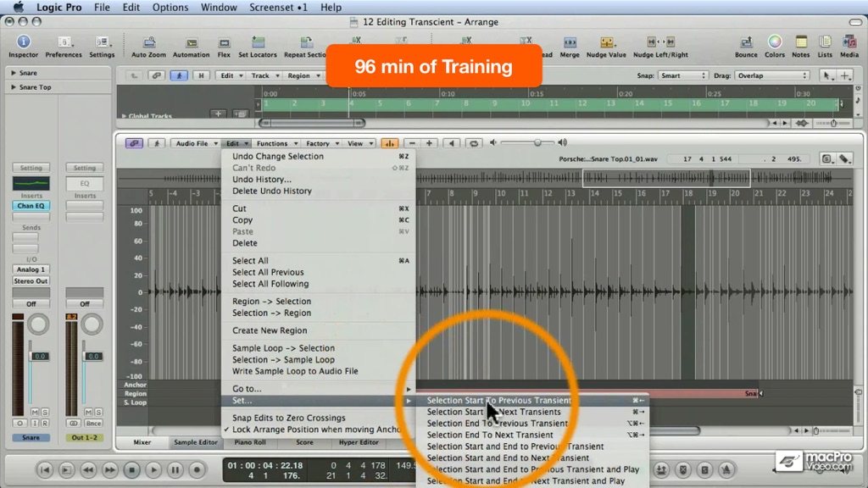868x488 pixels.
Task: Toggle the Arrange link button
Action: 157,75
